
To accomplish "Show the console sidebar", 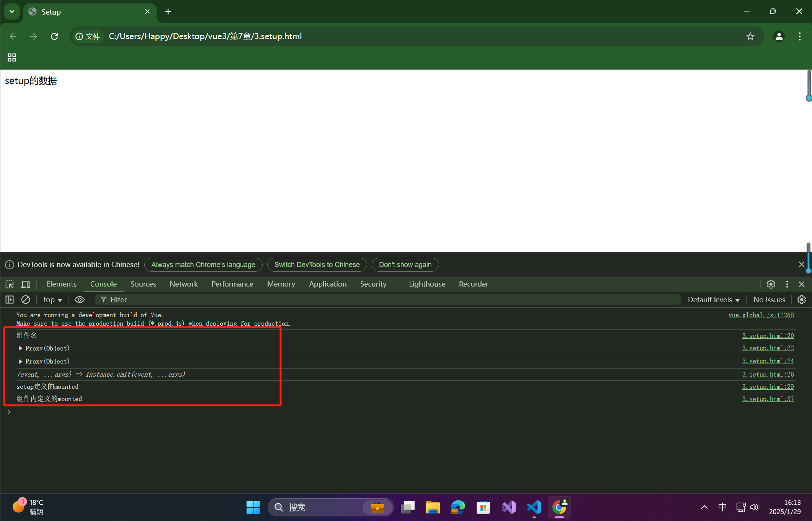I will 10,300.
